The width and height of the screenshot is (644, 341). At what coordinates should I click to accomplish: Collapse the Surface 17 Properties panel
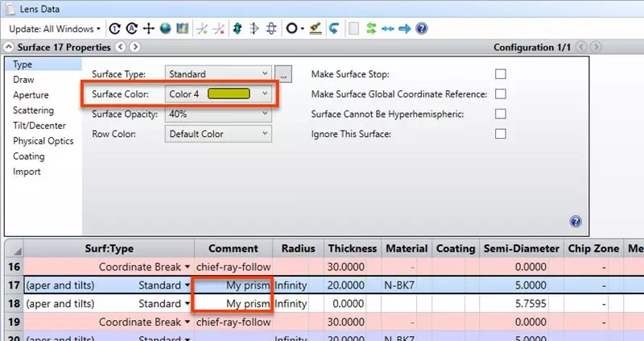(8, 47)
